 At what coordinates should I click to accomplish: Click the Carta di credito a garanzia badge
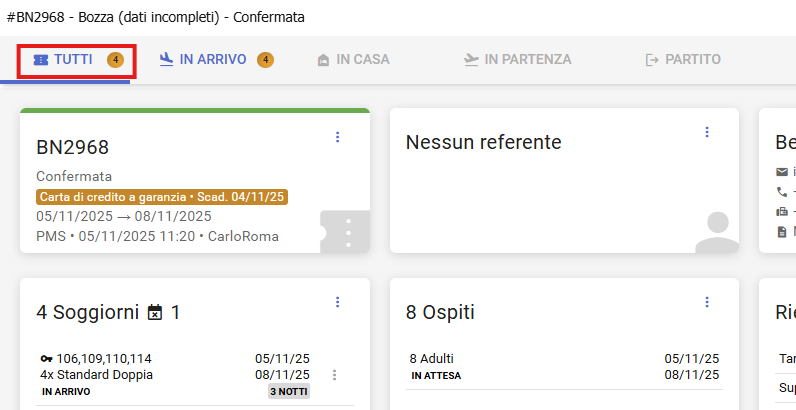pyautogui.click(x=162, y=197)
